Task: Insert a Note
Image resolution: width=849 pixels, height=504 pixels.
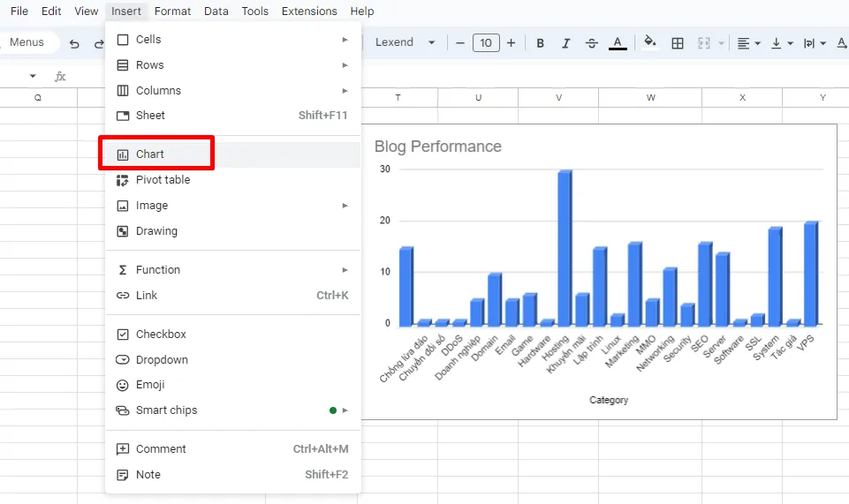Action: pos(233,474)
